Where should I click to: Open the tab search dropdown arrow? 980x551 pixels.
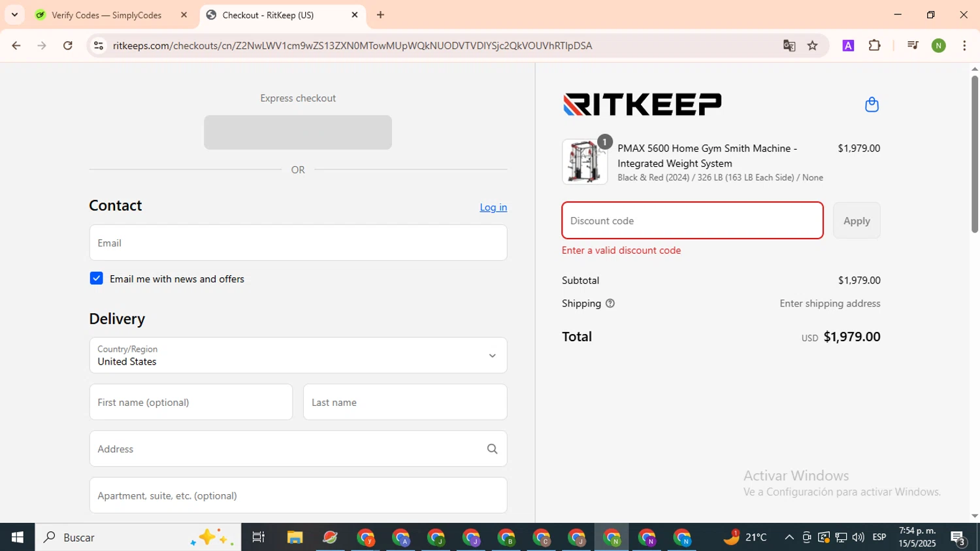(x=14, y=14)
